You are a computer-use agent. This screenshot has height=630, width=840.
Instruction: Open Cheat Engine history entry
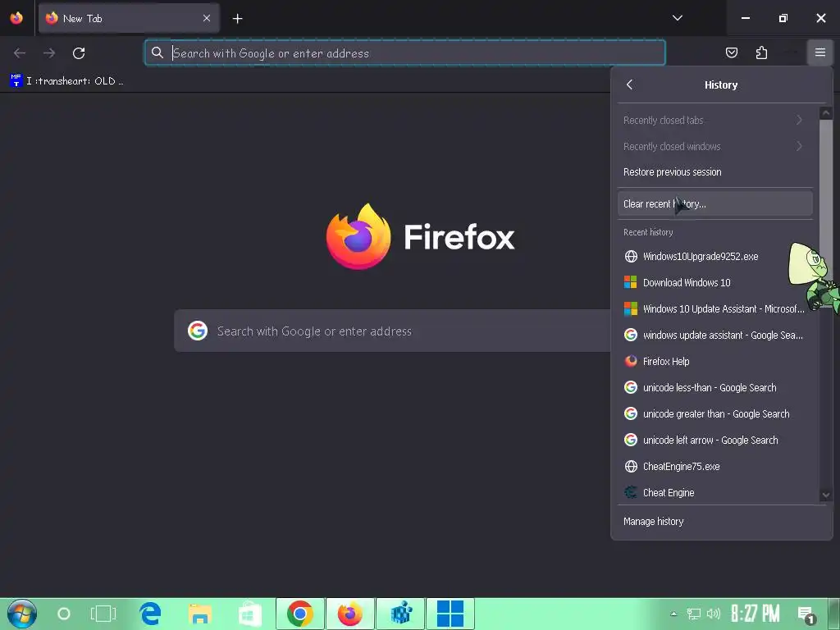(715, 492)
